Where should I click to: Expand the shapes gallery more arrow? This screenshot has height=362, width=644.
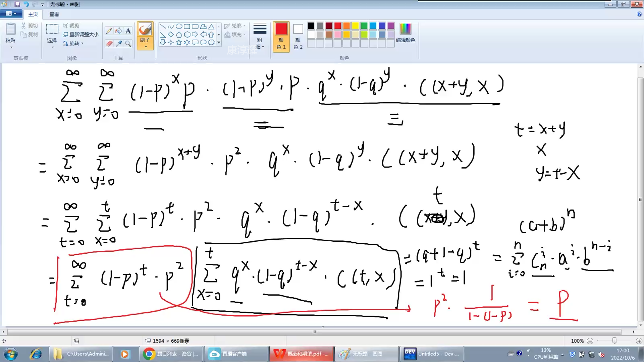click(x=219, y=43)
